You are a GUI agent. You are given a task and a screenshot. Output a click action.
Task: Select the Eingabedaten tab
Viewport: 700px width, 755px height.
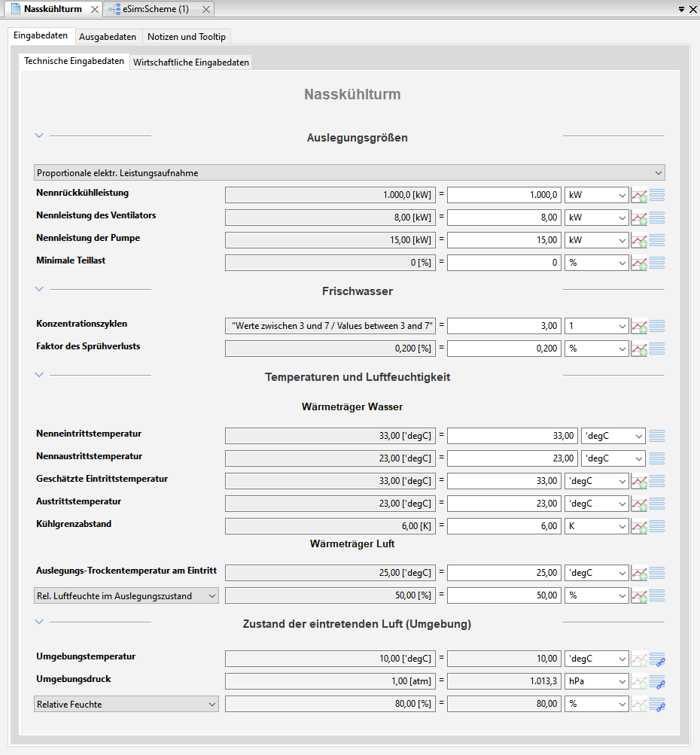(x=41, y=35)
